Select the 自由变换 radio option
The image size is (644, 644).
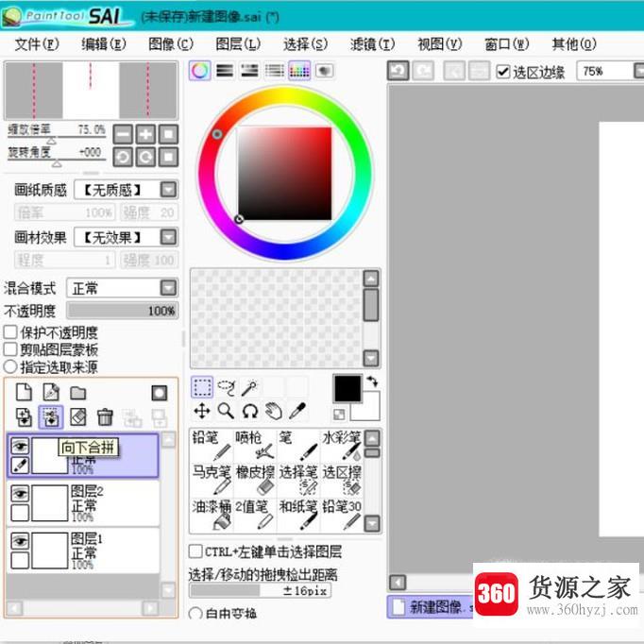tap(195, 614)
